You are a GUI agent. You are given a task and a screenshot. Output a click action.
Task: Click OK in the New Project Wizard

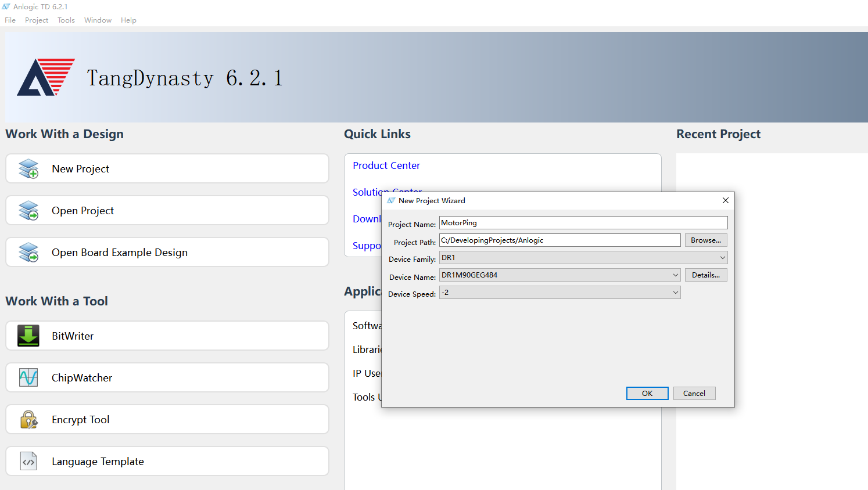[647, 394]
